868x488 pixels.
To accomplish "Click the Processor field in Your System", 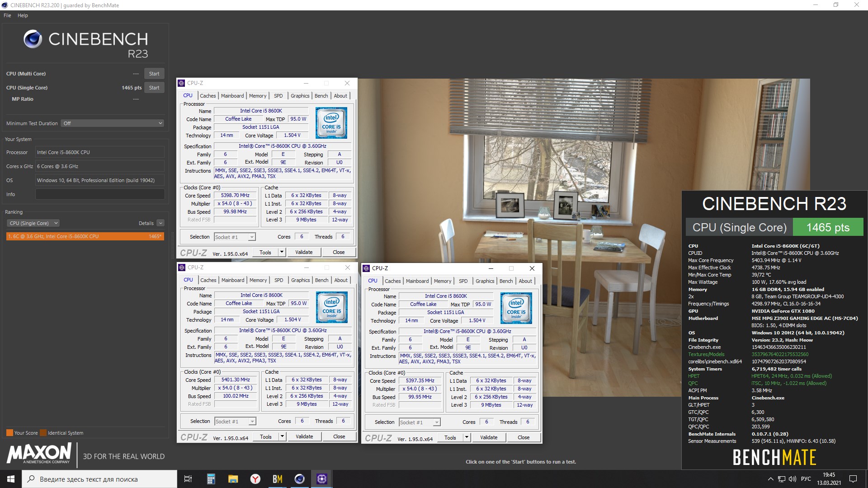I will [100, 152].
